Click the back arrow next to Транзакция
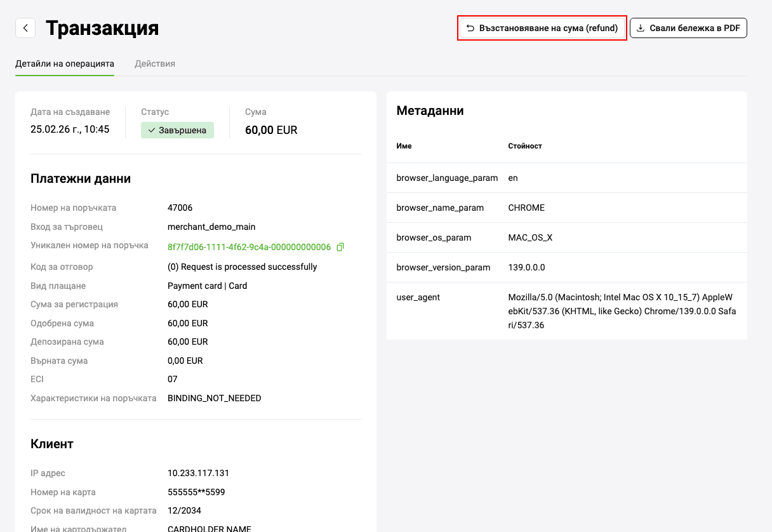The height and width of the screenshot is (532, 772). tap(25, 28)
